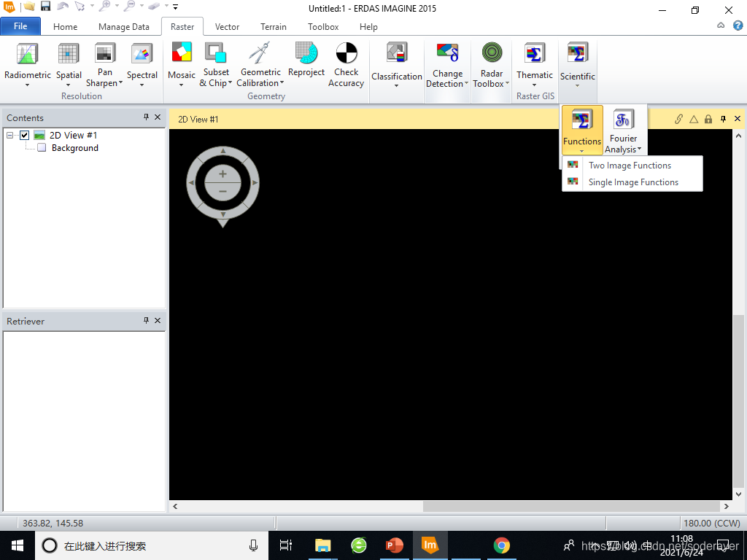Viewport: 747px width, 560px height.
Task: Open File Explorer from the taskbar
Action: (x=322, y=545)
